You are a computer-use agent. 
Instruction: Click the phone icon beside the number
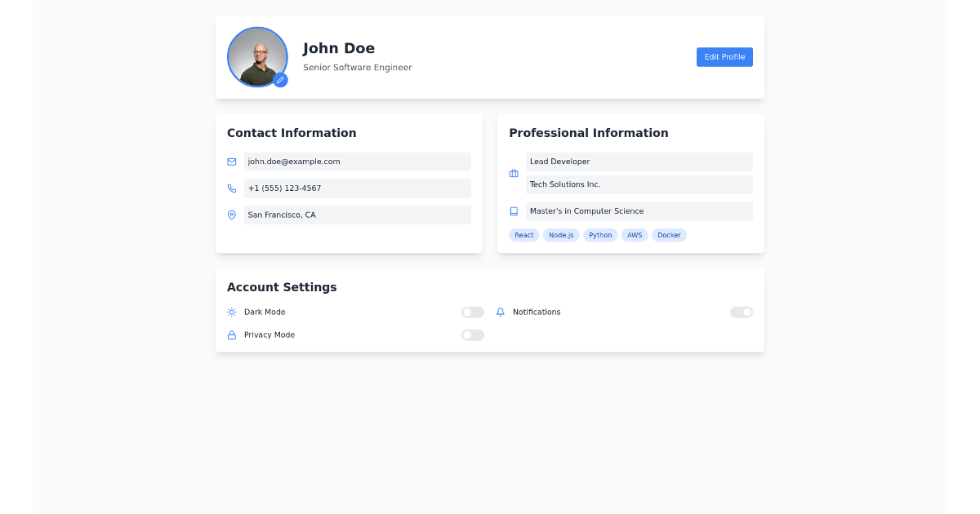(231, 188)
